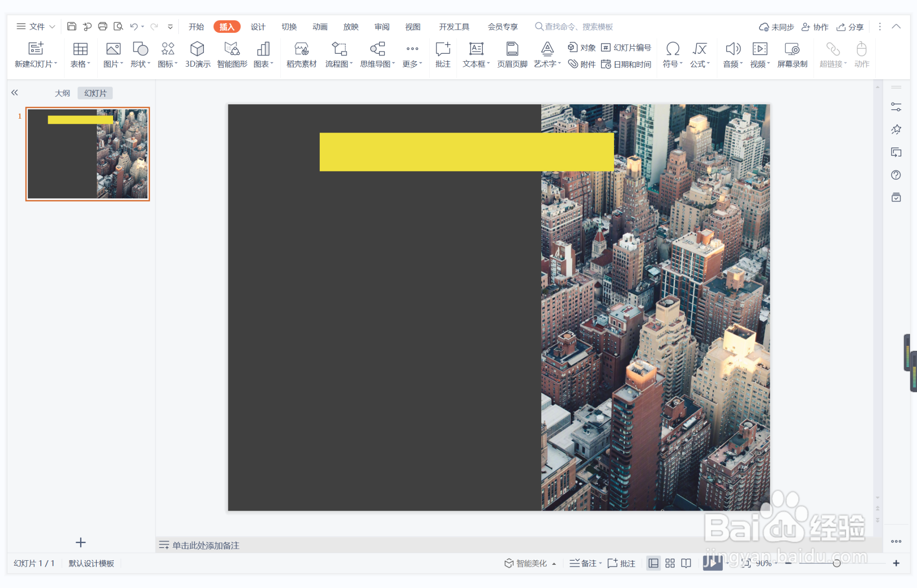Insert a 3D演示 model

pyautogui.click(x=197, y=54)
